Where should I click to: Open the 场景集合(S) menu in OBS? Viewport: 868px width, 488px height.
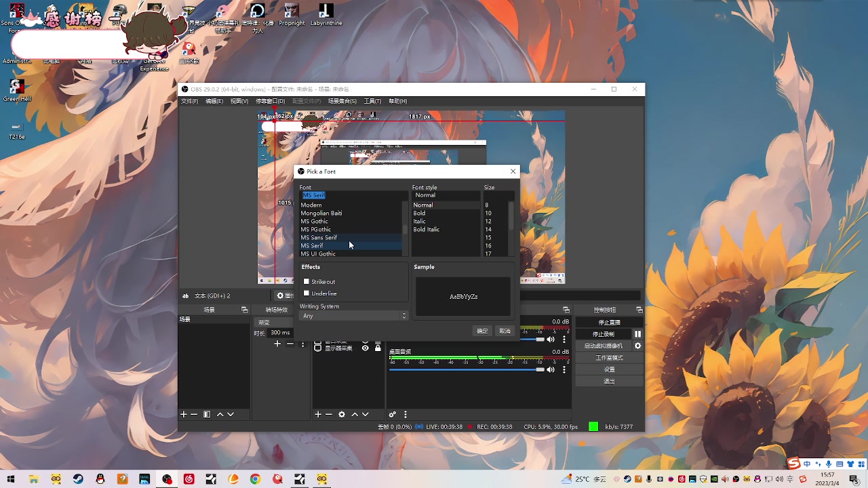click(342, 101)
